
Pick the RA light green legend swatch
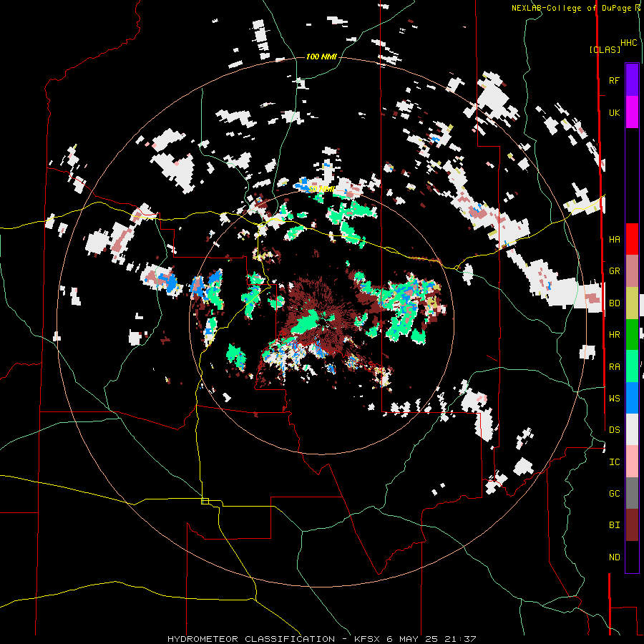coord(632,366)
